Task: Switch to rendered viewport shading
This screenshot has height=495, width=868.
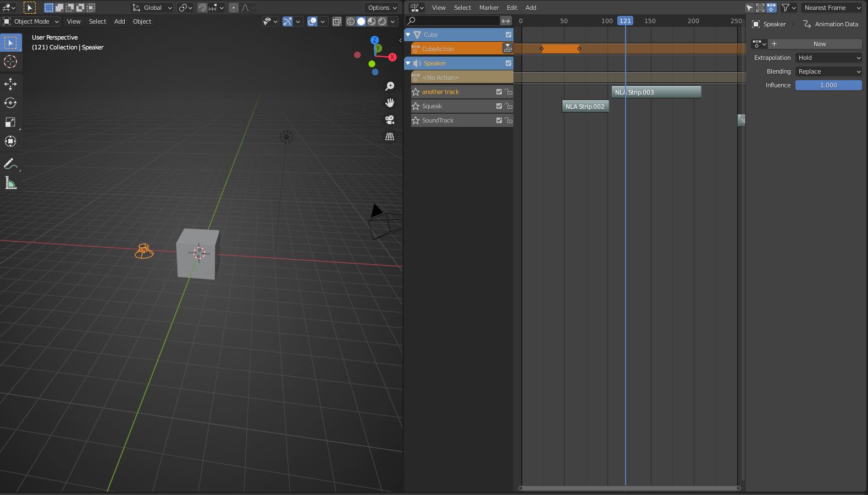Action: coord(382,21)
